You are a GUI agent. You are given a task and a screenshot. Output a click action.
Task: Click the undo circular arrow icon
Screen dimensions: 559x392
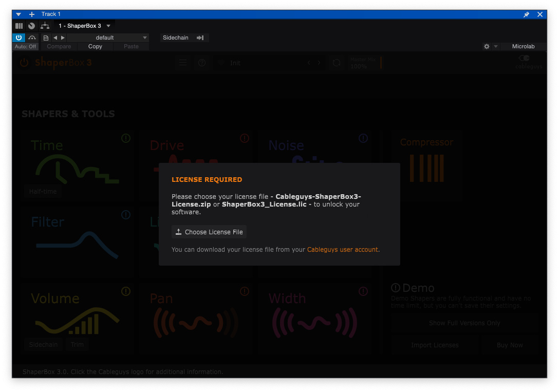(x=337, y=63)
